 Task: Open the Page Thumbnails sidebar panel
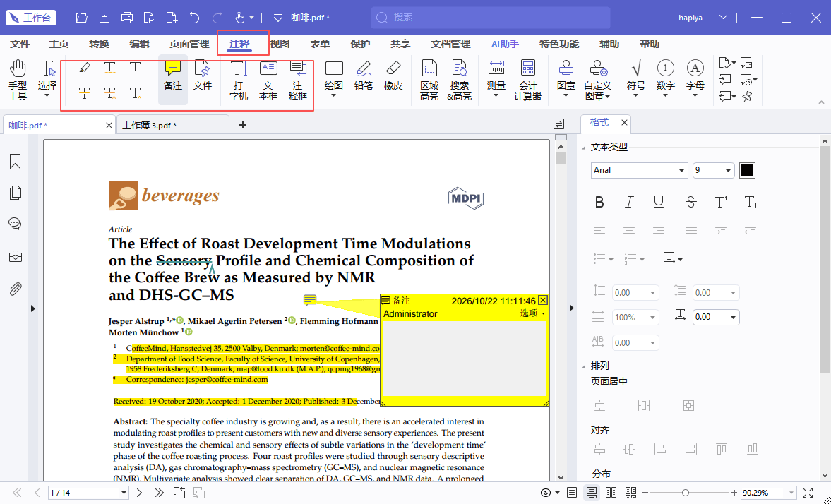click(16, 193)
